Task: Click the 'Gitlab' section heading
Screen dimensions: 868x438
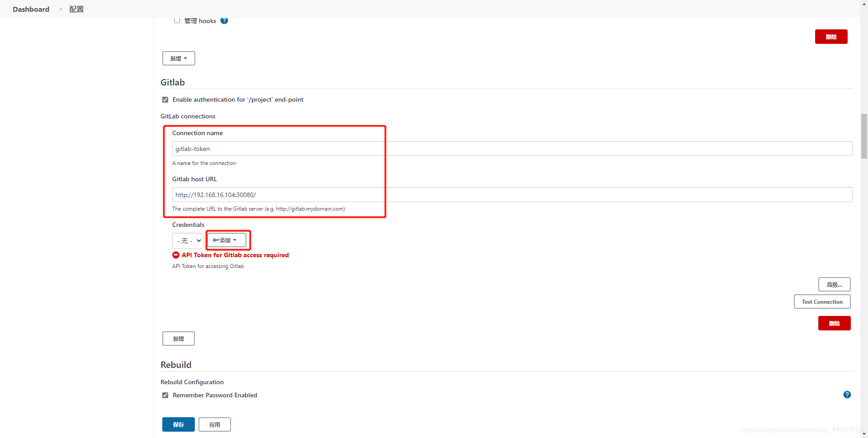Action: [173, 82]
